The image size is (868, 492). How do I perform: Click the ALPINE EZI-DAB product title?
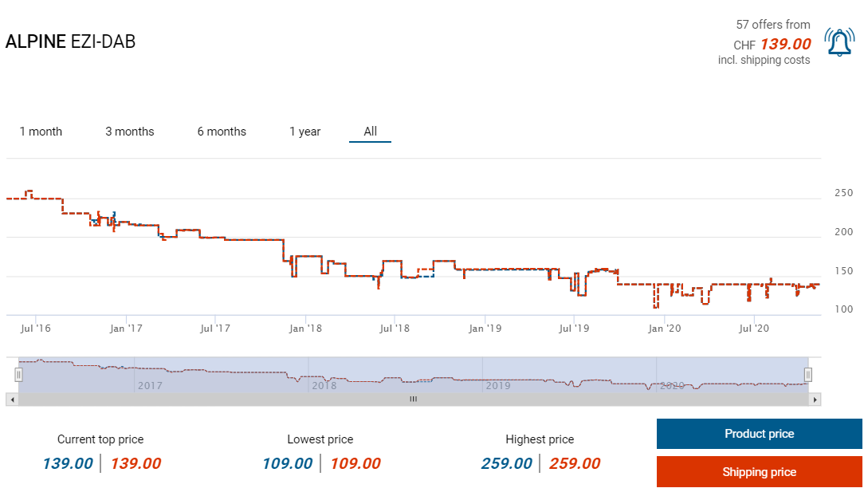tap(70, 42)
